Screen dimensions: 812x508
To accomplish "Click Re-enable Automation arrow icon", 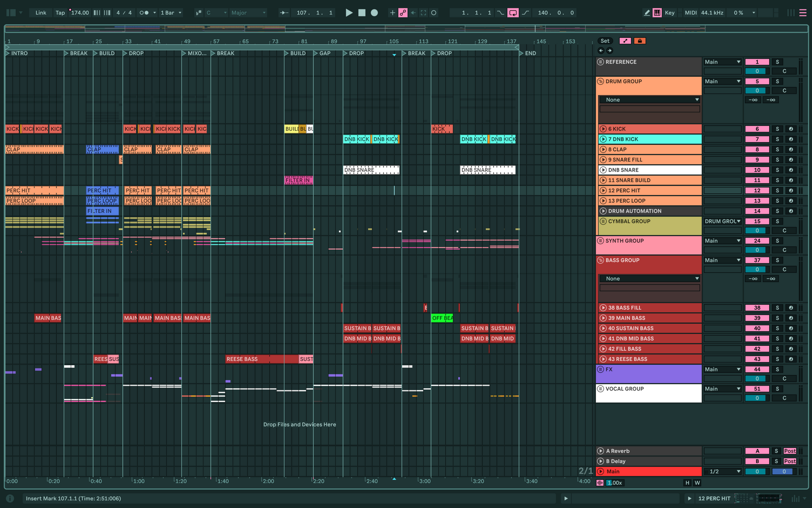I will point(413,13).
